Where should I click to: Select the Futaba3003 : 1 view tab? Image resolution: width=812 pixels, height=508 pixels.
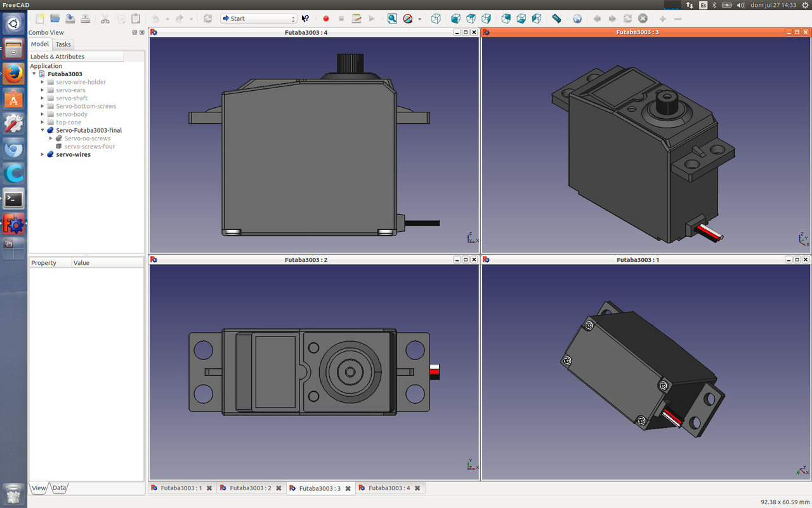[x=181, y=488]
